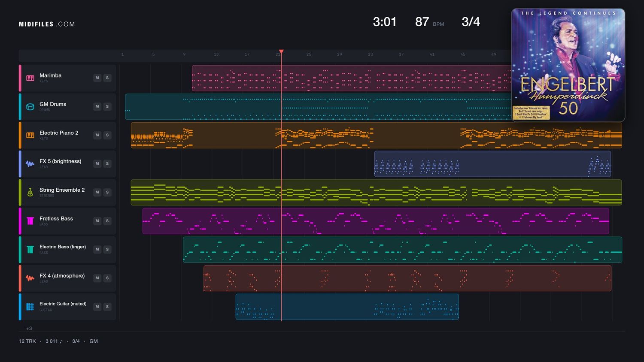
Task: Select the GM Drums track name
Action: pyautogui.click(x=53, y=104)
